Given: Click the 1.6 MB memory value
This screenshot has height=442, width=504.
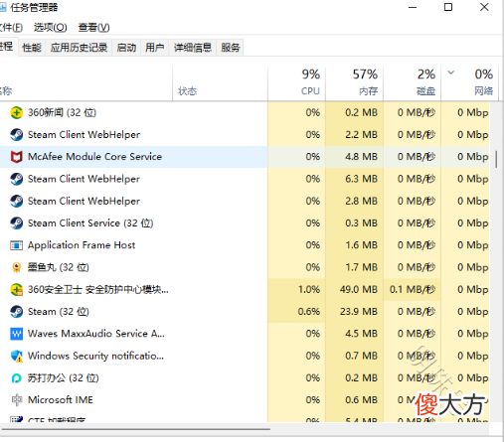Looking at the screenshot, I should click(361, 245).
